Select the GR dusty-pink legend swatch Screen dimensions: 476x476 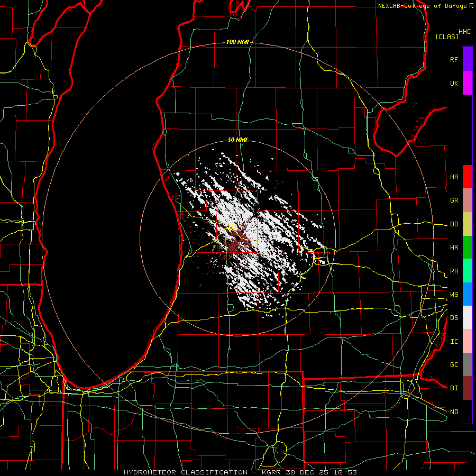(x=467, y=200)
